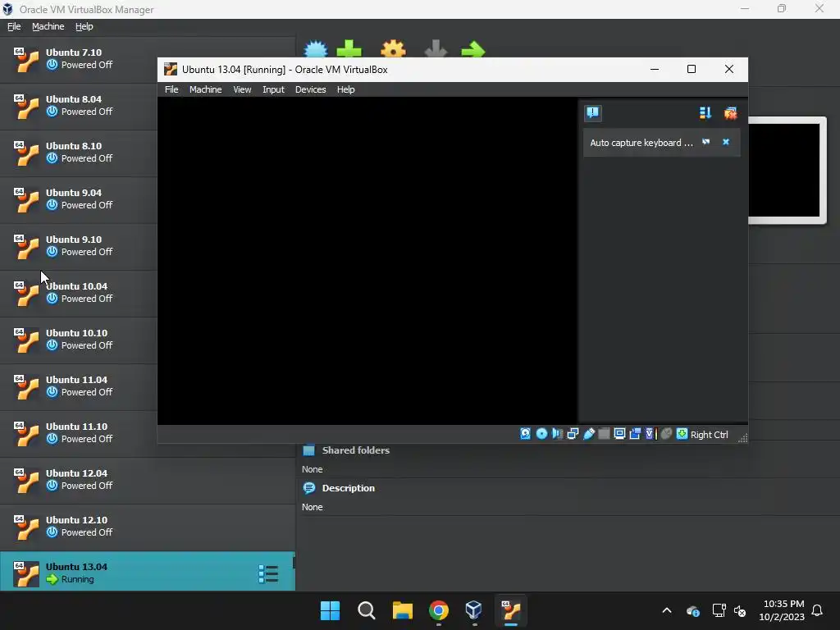840x630 pixels.
Task: Click the mouse integration indicator in status bar
Action: point(666,434)
